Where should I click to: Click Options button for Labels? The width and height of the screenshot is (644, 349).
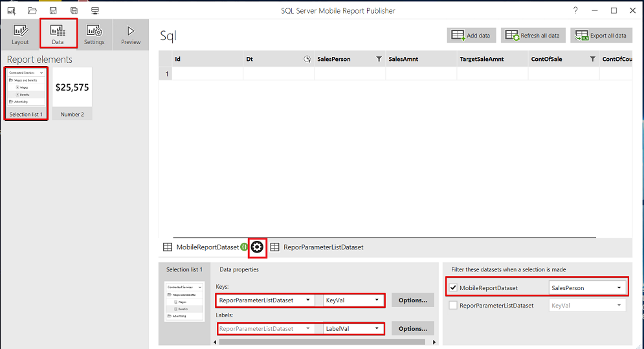click(x=413, y=328)
